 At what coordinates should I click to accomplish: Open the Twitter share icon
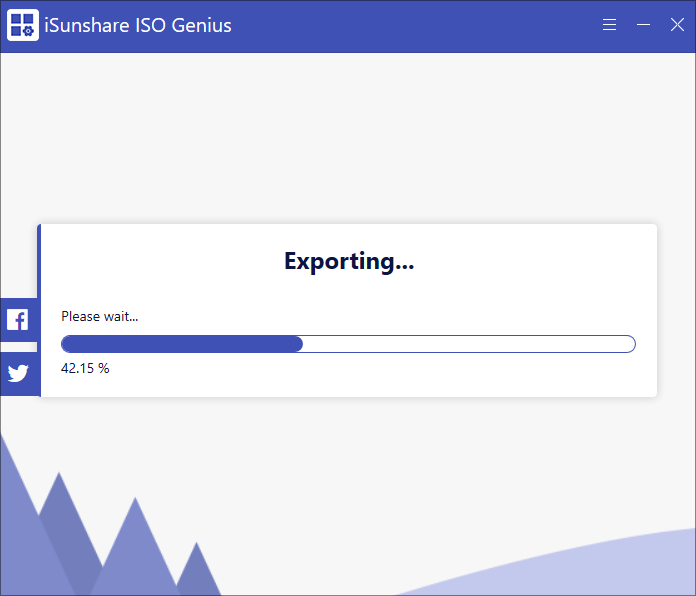[18, 373]
